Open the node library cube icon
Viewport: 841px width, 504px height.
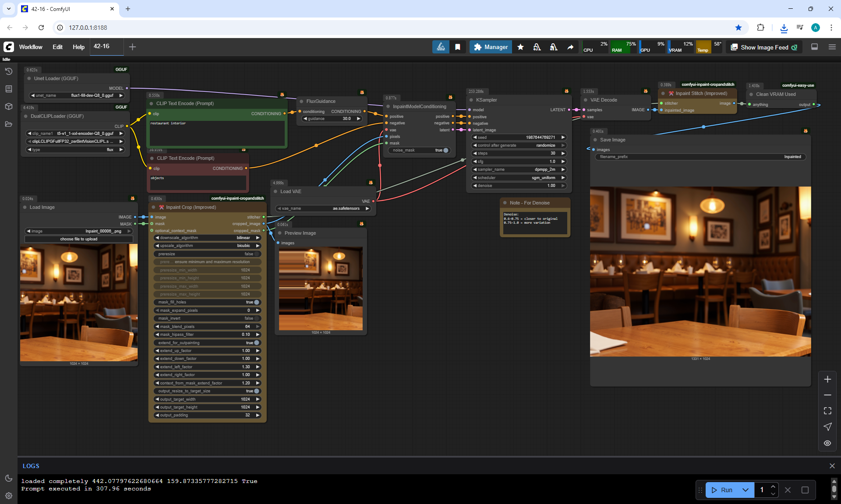tap(8, 106)
